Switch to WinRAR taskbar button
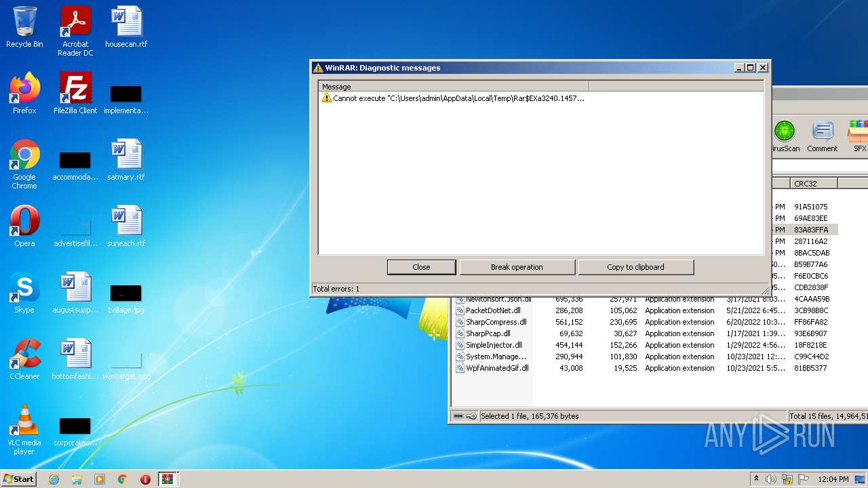 click(x=167, y=479)
